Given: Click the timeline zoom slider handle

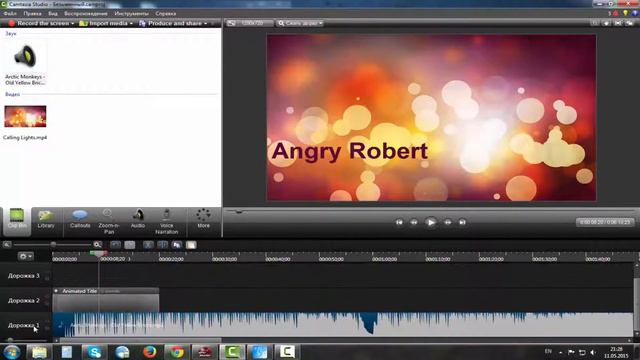Looking at the screenshot, I should (x=53, y=244).
